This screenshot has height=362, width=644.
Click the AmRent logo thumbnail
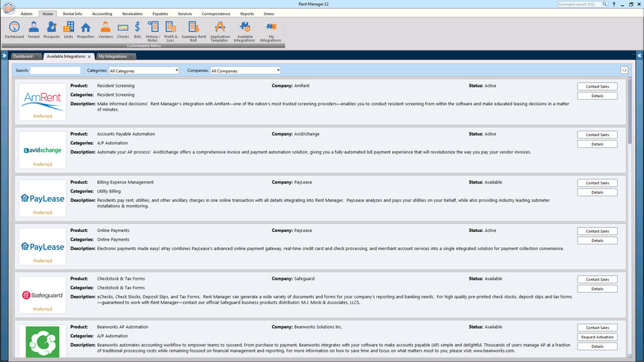point(42,102)
